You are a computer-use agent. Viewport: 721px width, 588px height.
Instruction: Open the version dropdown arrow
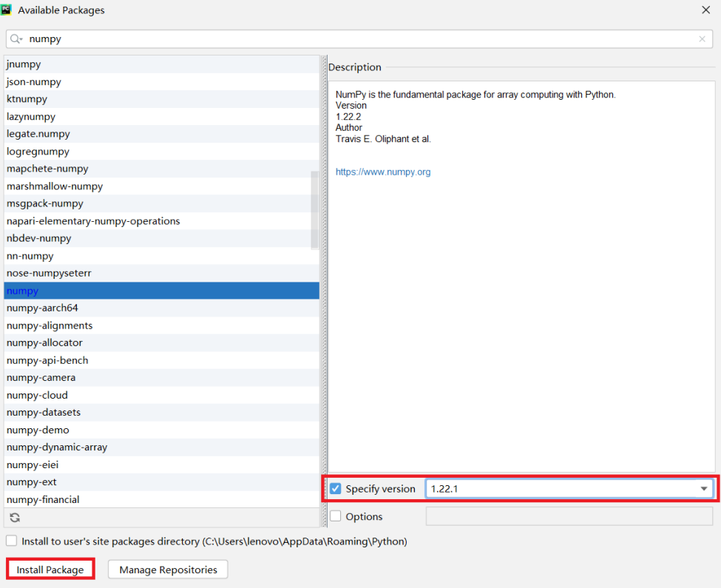[x=703, y=488]
